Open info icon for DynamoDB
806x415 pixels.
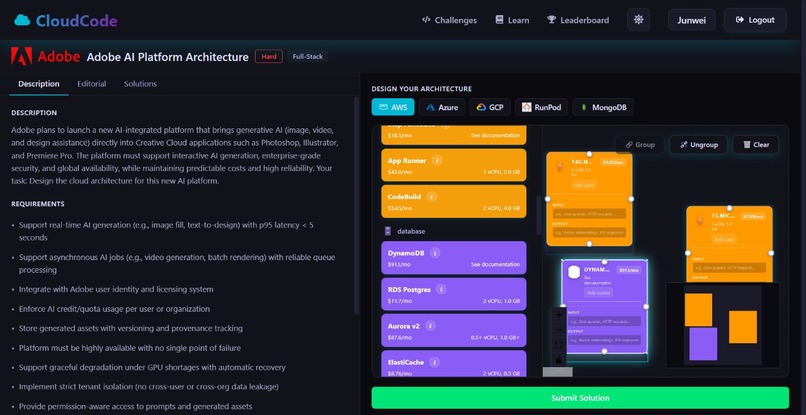435,253
